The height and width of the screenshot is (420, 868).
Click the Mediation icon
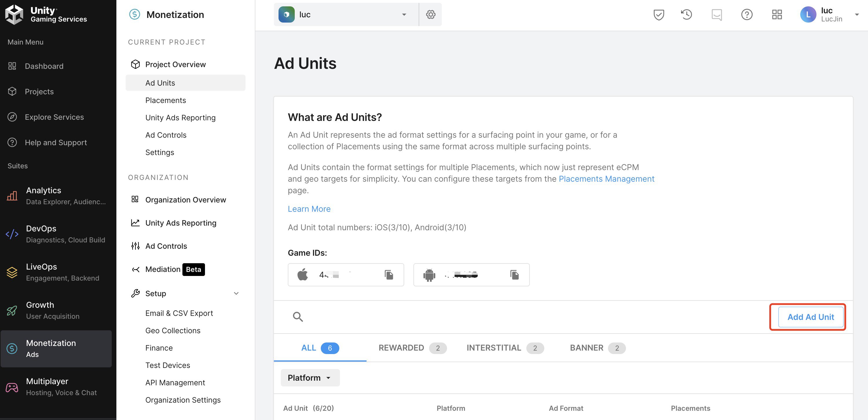click(x=135, y=269)
